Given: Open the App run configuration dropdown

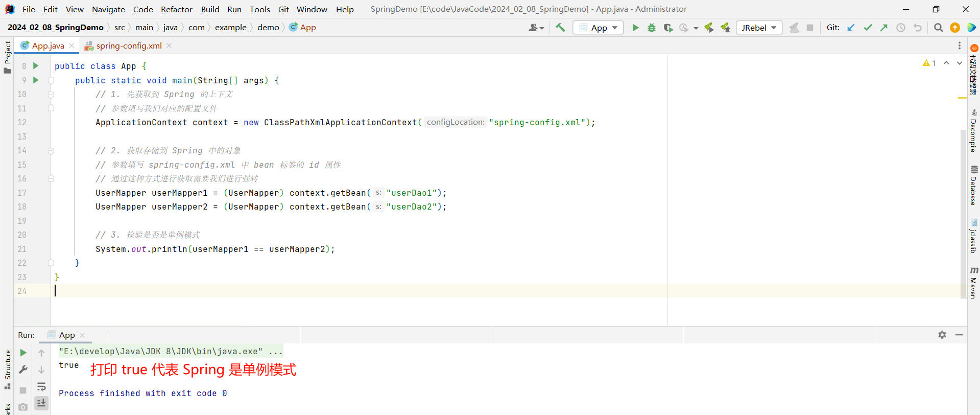Looking at the screenshot, I should 599,28.
